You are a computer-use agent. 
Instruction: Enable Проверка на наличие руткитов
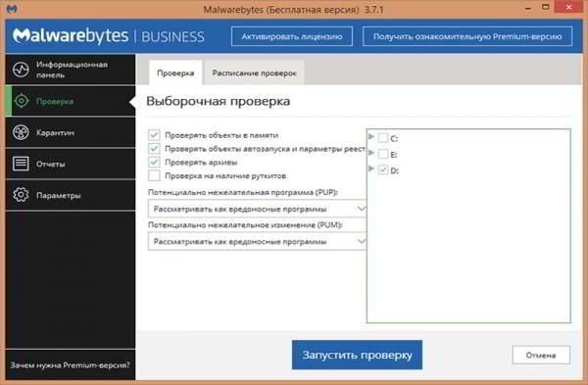154,175
